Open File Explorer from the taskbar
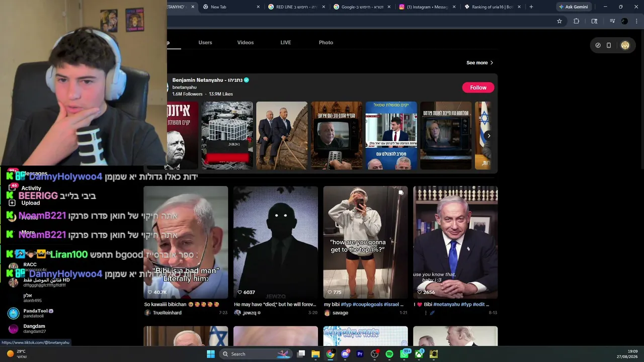 point(315,354)
